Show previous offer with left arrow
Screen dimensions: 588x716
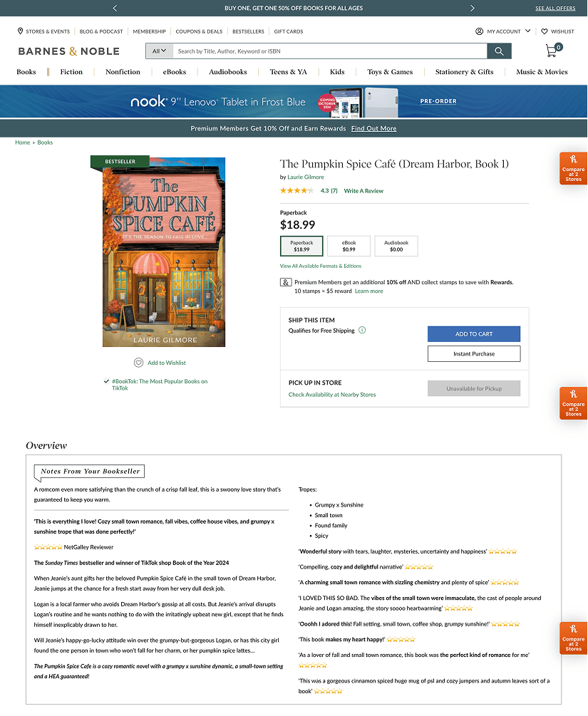(x=115, y=9)
